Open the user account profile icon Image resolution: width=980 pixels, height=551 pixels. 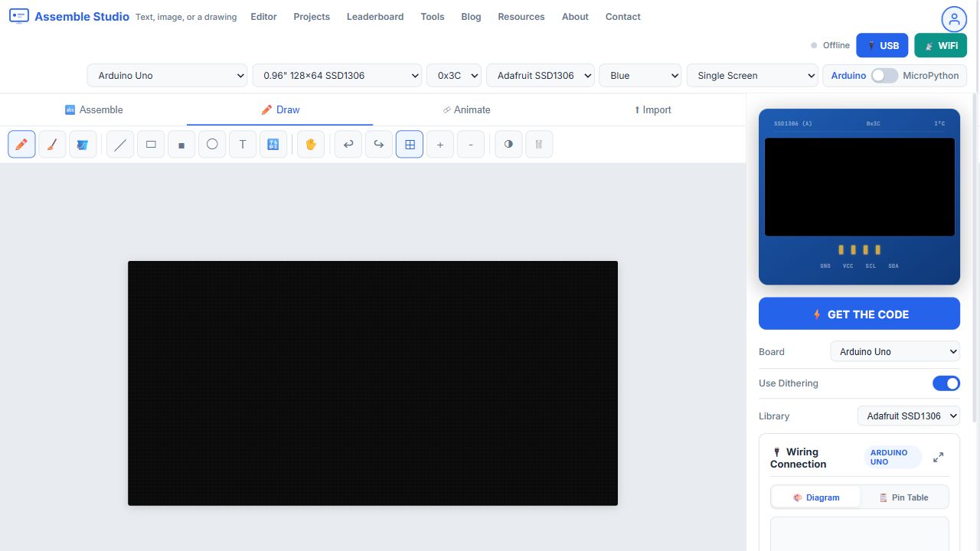954,19
